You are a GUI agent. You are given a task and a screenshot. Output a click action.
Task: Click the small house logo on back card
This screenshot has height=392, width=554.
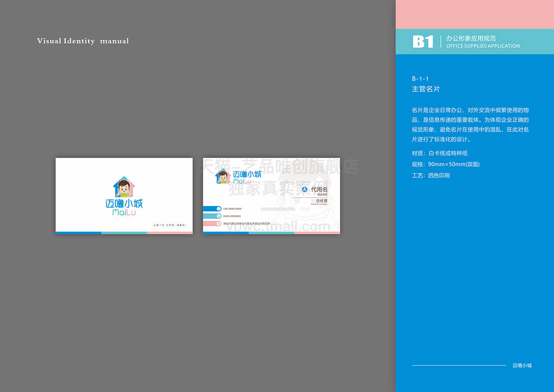coord(223,176)
